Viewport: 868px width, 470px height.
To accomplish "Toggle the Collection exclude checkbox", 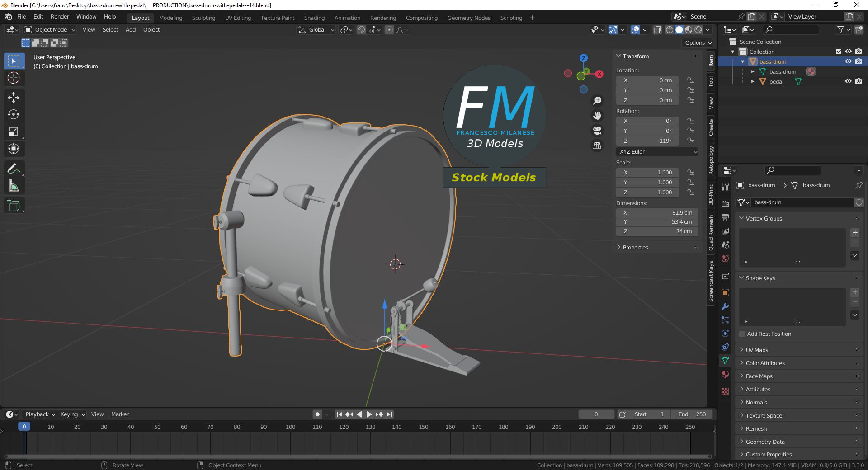I will (x=839, y=52).
